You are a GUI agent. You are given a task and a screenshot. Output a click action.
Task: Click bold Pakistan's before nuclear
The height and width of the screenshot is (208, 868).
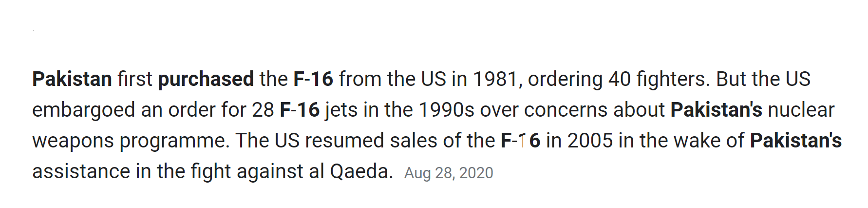point(716,110)
